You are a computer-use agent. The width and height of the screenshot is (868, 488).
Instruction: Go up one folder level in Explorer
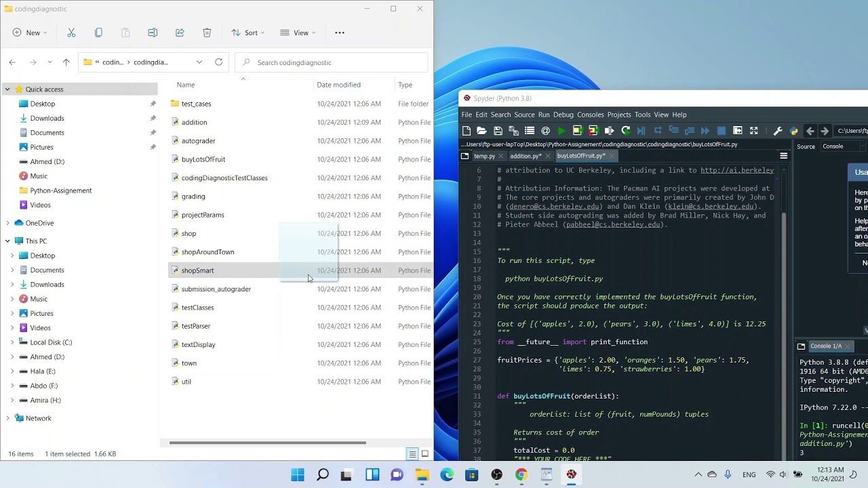pyautogui.click(x=66, y=62)
